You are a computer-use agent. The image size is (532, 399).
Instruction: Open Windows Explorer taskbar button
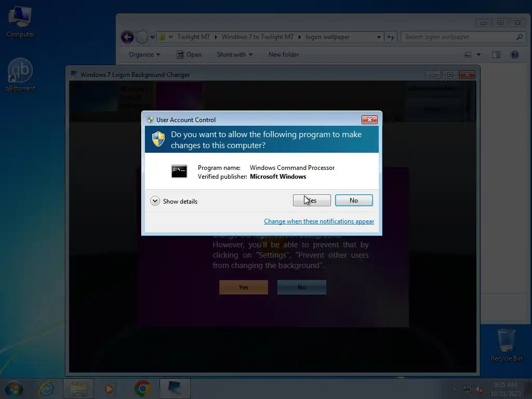point(78,389)
